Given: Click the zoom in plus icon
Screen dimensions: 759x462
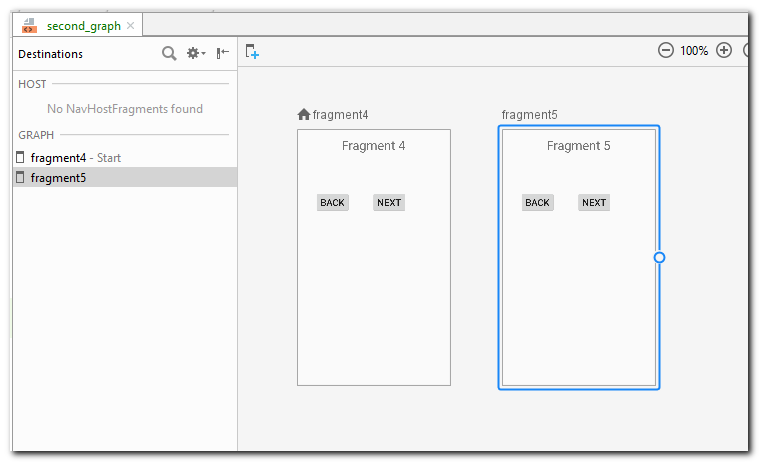Looking at the screenshot, I should (724, 50).
